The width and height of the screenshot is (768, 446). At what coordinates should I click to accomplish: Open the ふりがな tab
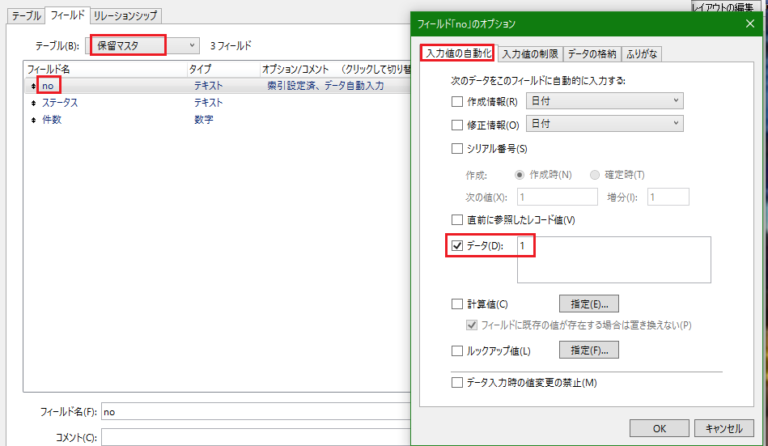click(x=642, y=54)
